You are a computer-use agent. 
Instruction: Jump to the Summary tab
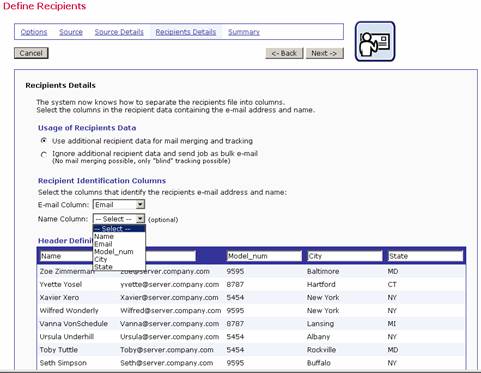click(244, 32)
